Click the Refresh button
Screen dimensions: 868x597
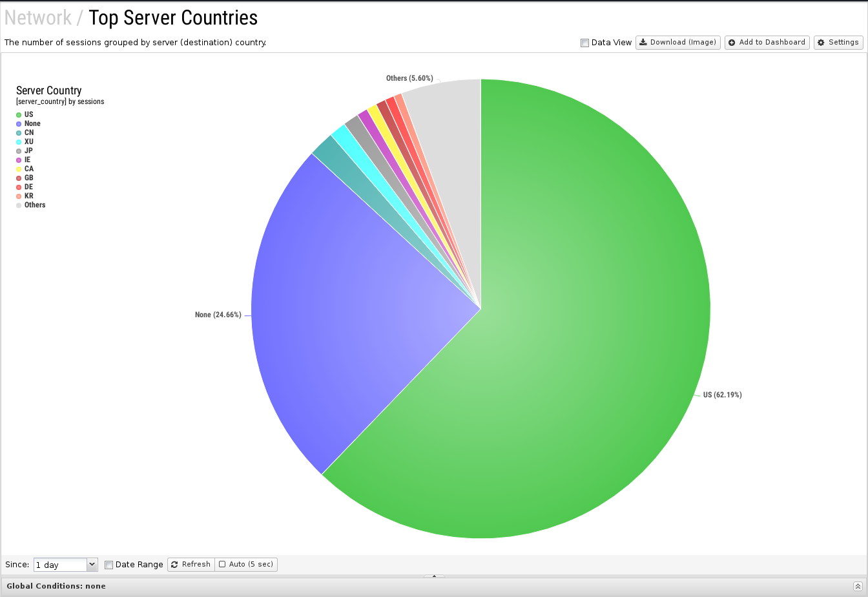191,565
